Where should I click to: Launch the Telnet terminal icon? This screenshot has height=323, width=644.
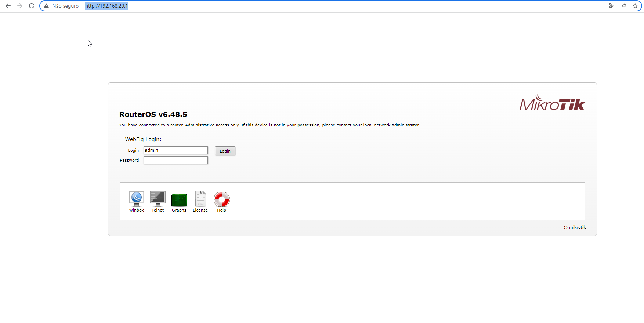pos(158,199)
